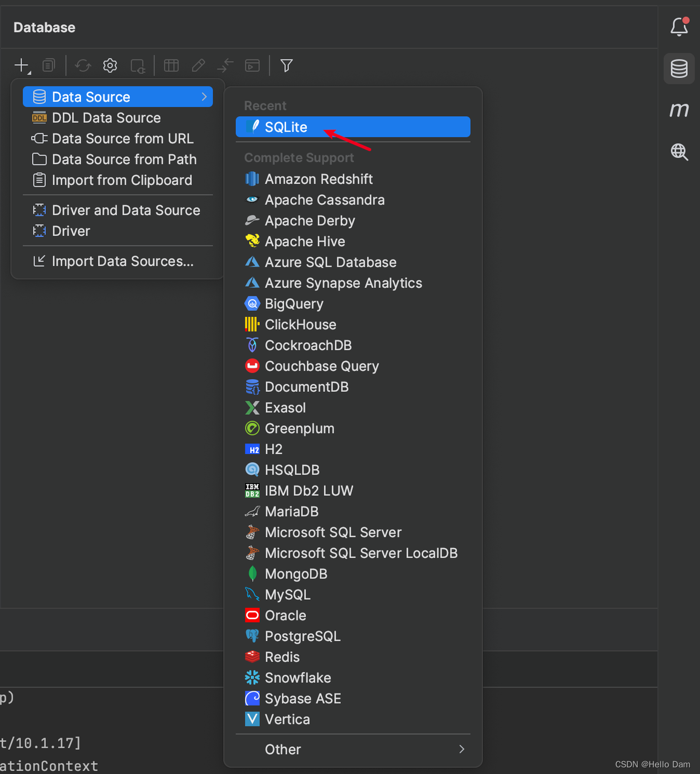Click the refresh data sources icon
The width and height of the screenshot is (700, 774).
(82, 65)
